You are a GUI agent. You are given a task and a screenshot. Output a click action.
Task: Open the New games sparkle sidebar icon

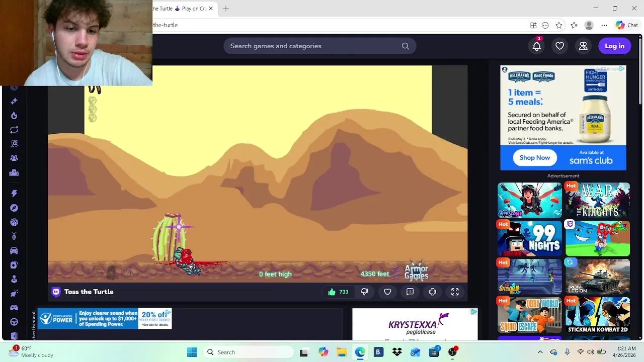(14, 101)
